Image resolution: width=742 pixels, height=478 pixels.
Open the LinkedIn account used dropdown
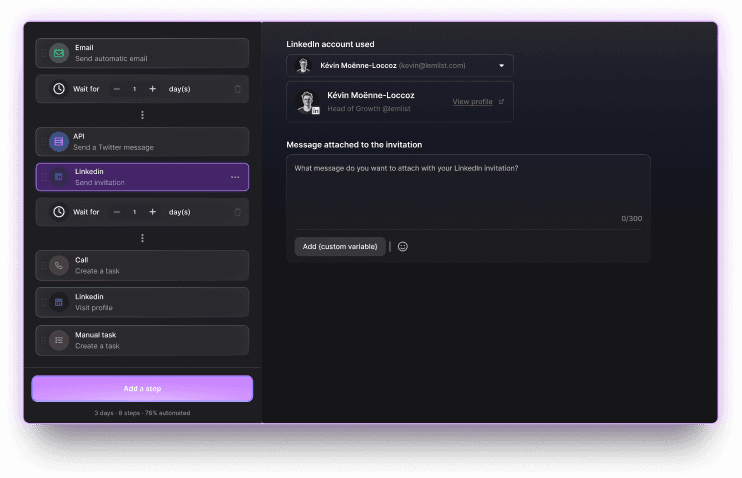click(400, 65)
